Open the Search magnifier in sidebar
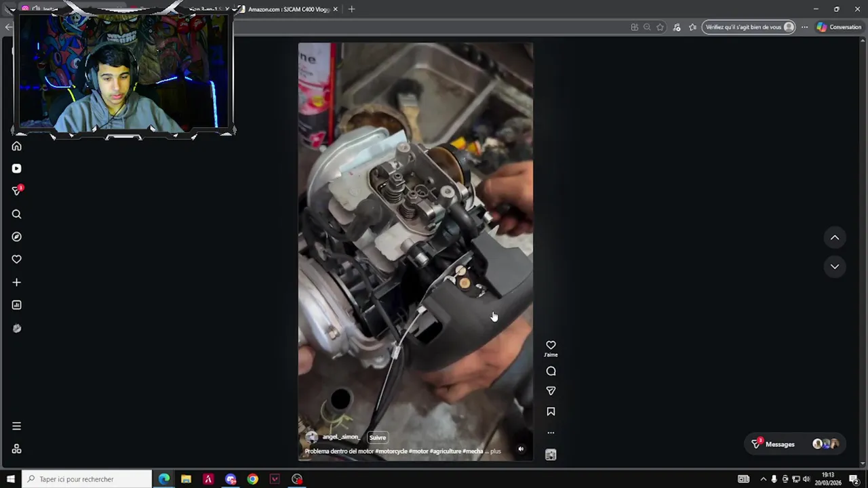This screenshot has height=488, width=868. (x=16, y=214)
